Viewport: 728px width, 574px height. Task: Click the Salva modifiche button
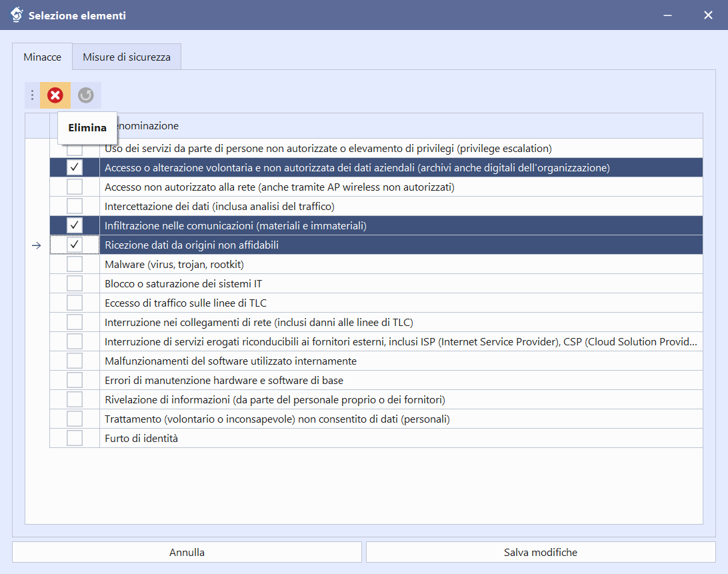pyautogui.click(x=540, y=552)
